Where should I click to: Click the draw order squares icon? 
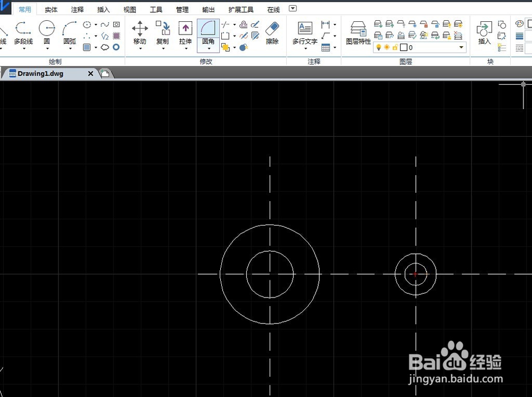225,47
